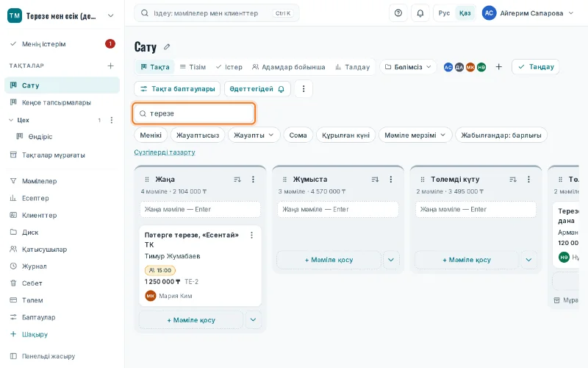Toggle Сома filter chip
Viewport: 588px width, 368px height.
[298, 135]
